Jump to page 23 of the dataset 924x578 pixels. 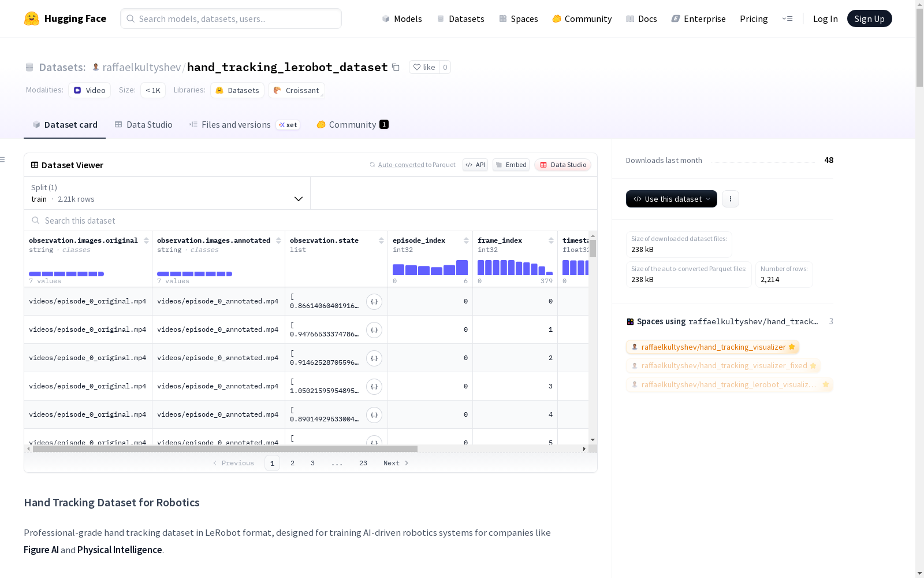(x=363, y=463)
